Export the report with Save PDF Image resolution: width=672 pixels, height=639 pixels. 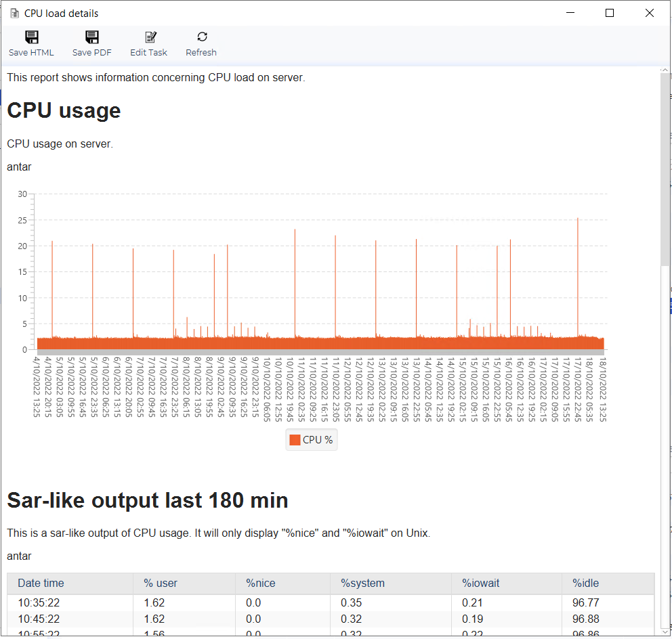(91, 38)
